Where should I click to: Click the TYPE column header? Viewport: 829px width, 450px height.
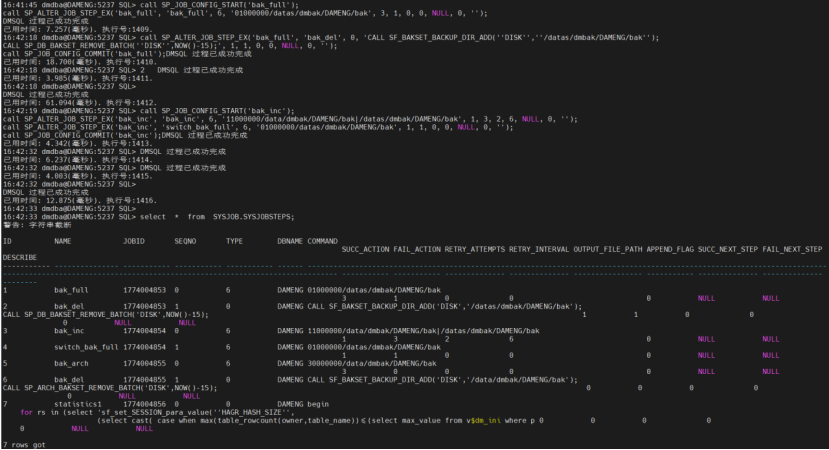pos(234,241)
